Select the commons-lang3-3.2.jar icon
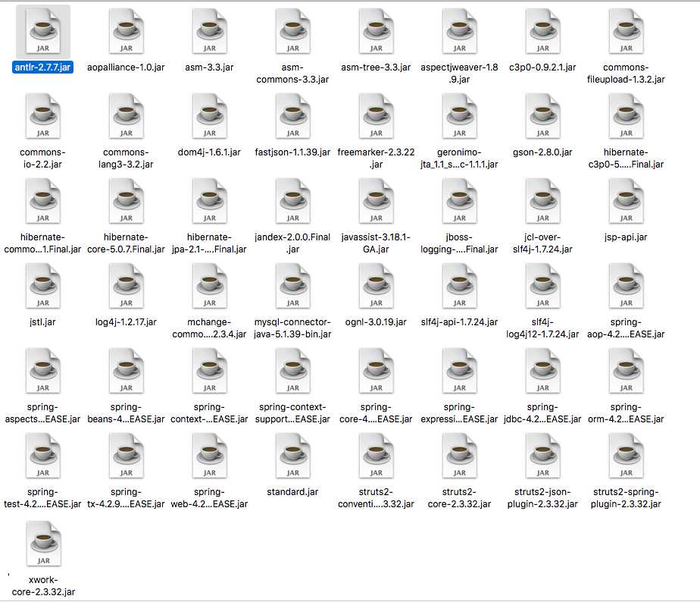Viewport: 700px width, 602px height. coord(127,117)
